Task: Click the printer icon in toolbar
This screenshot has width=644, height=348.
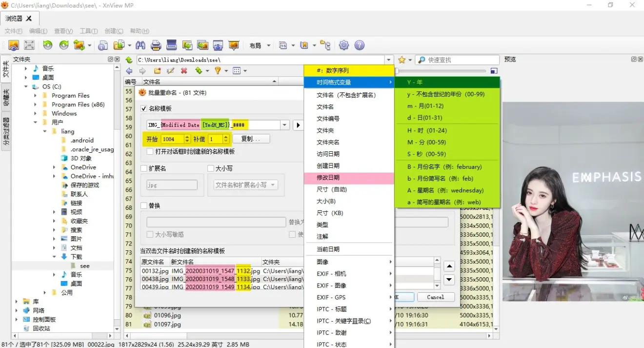Action: pyautogui.click(x=156, y=45)
